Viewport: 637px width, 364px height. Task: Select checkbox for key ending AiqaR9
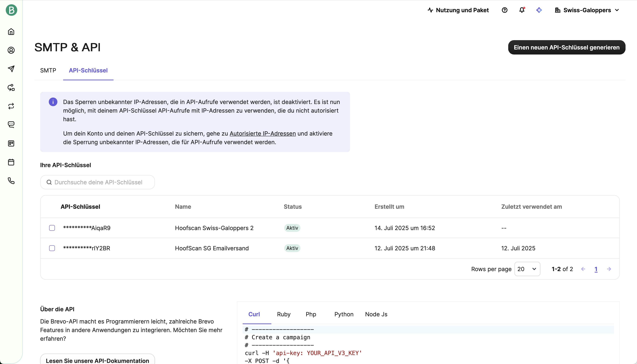tap(52, 228)
